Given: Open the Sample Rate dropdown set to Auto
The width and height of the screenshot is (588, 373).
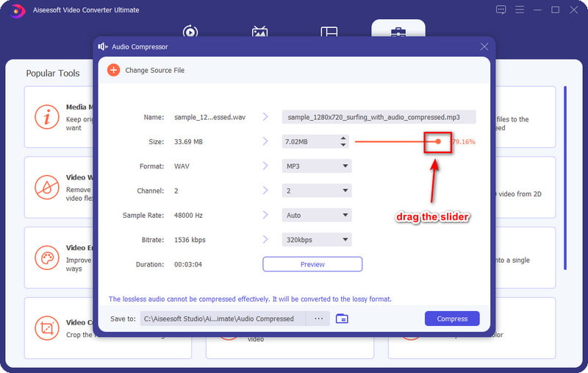Looking at the screenshot, I should (x=317, y=216).
